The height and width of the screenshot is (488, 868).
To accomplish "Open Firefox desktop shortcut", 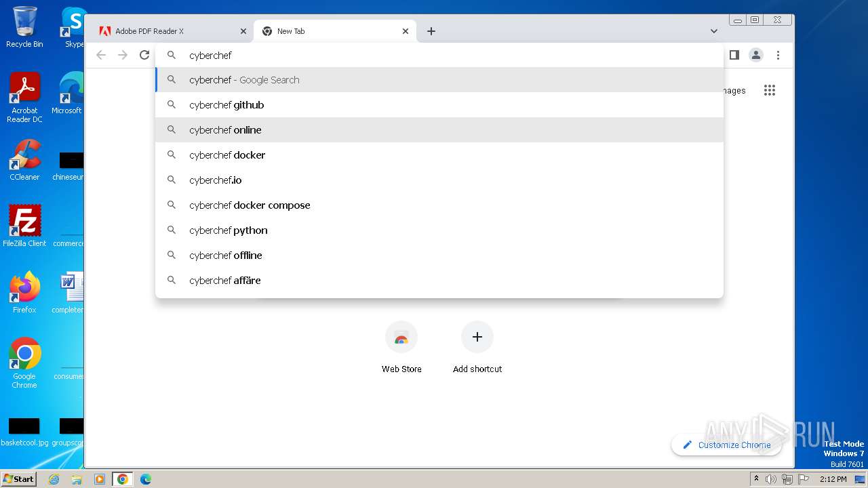I will 24,292.
